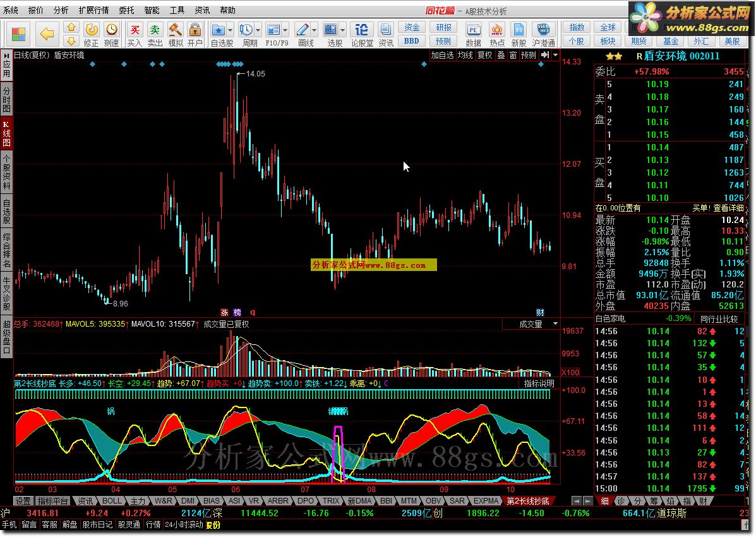Click the 涨 marker below the chart
Screen dimensions: 756x537
coord(225,313)
